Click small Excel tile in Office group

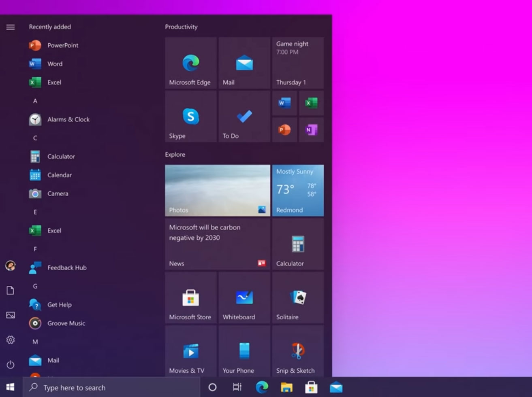click(311, 103)
